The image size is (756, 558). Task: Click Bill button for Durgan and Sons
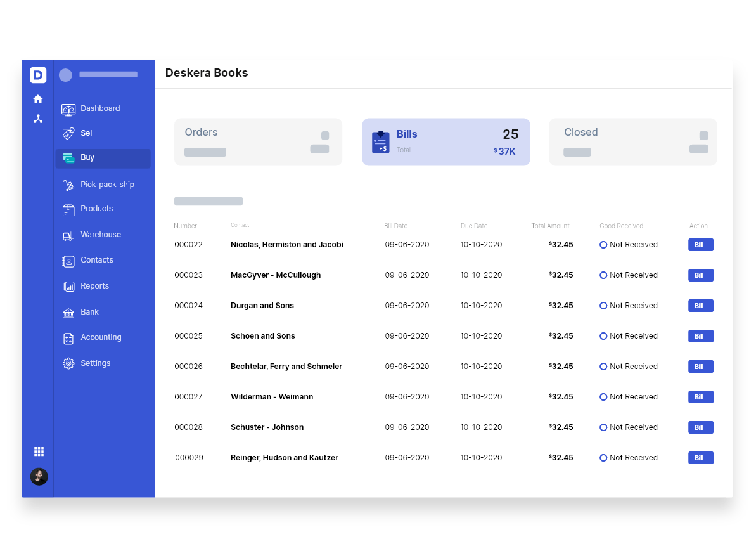[x=701, y=305]
